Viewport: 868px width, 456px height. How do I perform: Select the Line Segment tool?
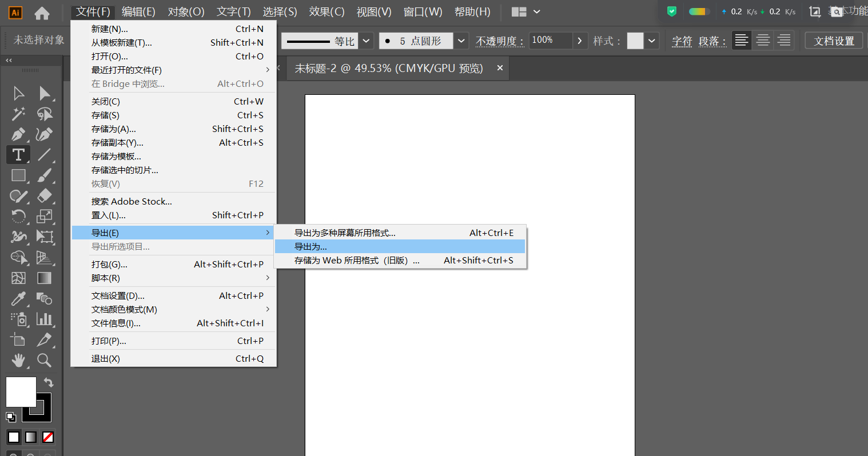45,154
